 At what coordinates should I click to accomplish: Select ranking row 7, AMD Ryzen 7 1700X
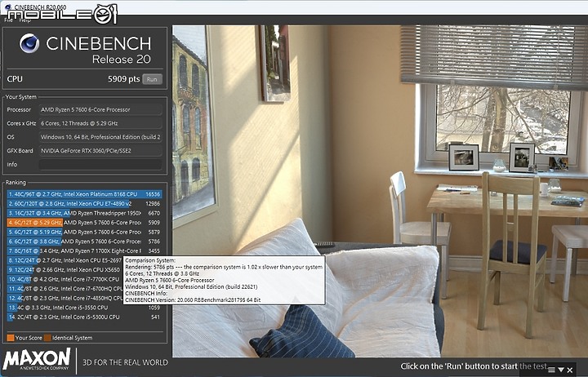coord(84,251)
